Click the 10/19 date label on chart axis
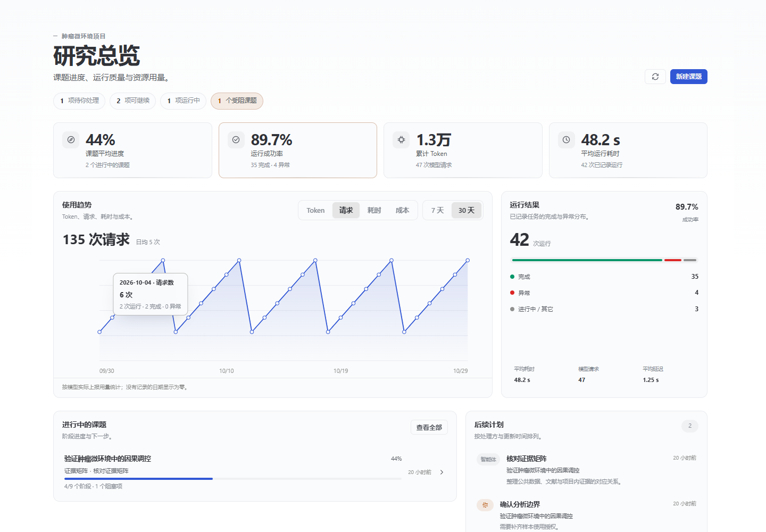 340,371
